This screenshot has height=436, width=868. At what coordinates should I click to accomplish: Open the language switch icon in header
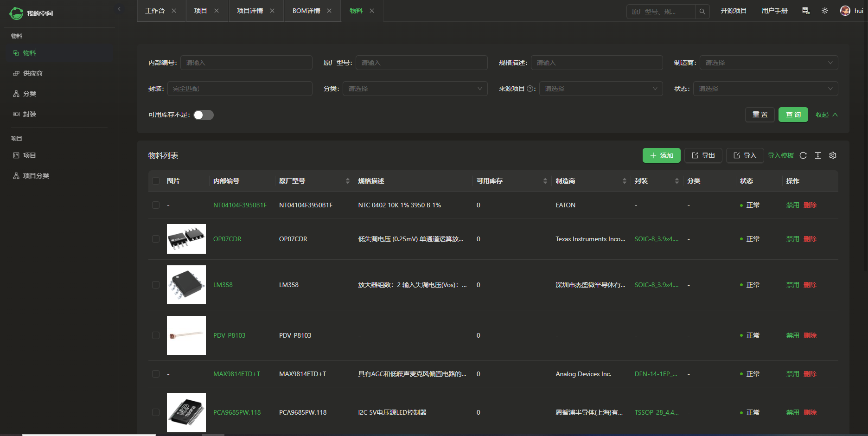[x=806, y=11]
